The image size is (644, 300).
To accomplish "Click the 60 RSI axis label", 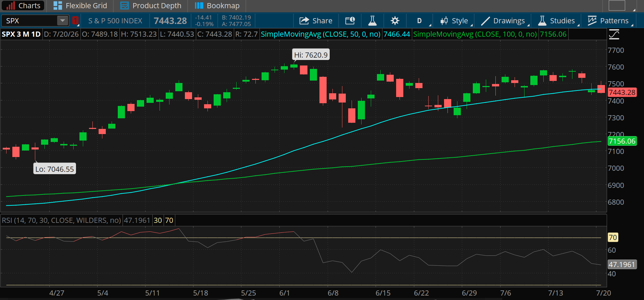I will [x=612, y=250].
